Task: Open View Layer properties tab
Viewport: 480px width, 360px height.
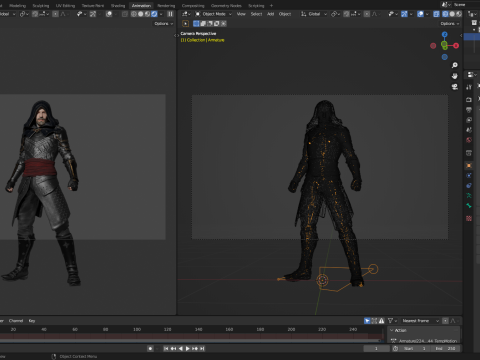Action: 469,120
